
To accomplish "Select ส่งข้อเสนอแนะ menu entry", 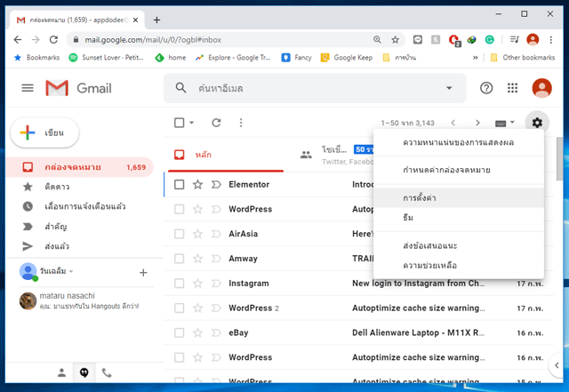I will coord(459,245).
